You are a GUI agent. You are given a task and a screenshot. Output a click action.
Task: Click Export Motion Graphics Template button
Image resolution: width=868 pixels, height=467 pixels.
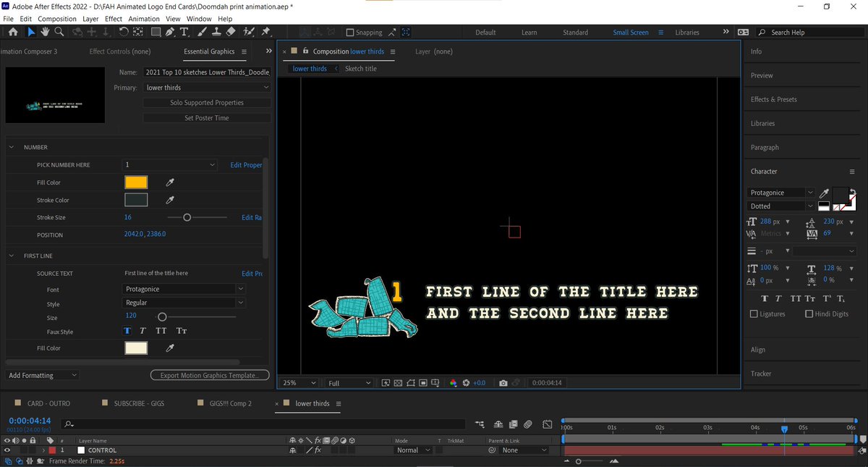point(210,375)
